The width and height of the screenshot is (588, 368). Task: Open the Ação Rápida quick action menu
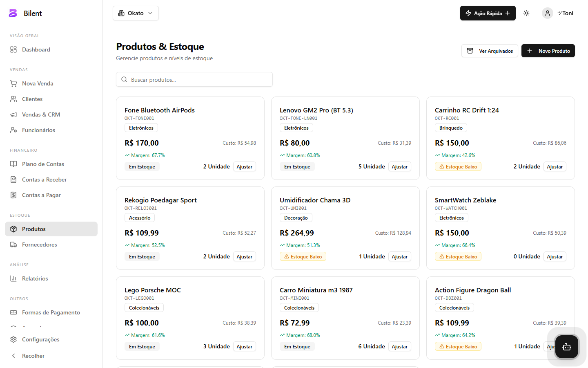coord(488,13)
